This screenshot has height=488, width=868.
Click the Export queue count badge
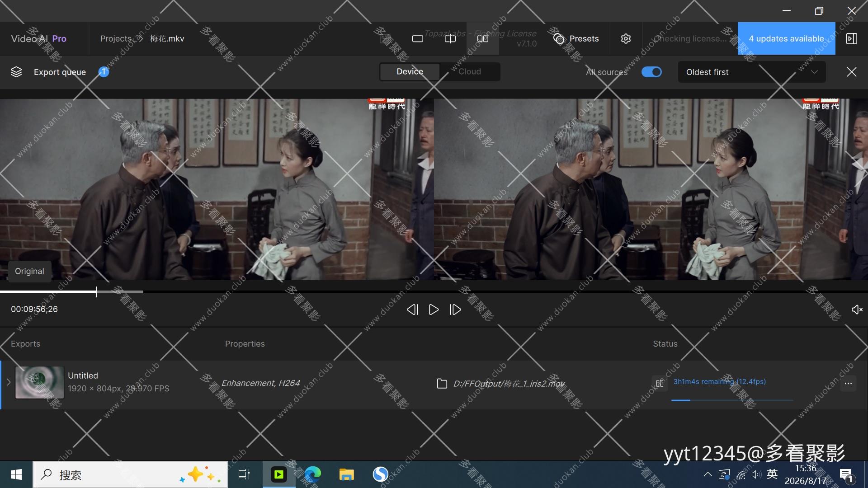[104, 72]
